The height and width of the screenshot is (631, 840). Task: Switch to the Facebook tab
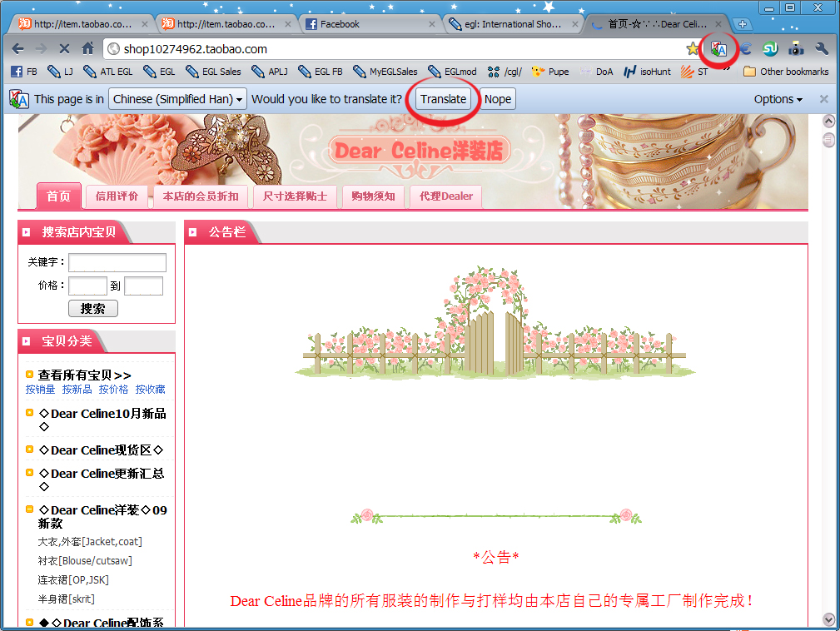pyautogui.click(x=370, y=24)
